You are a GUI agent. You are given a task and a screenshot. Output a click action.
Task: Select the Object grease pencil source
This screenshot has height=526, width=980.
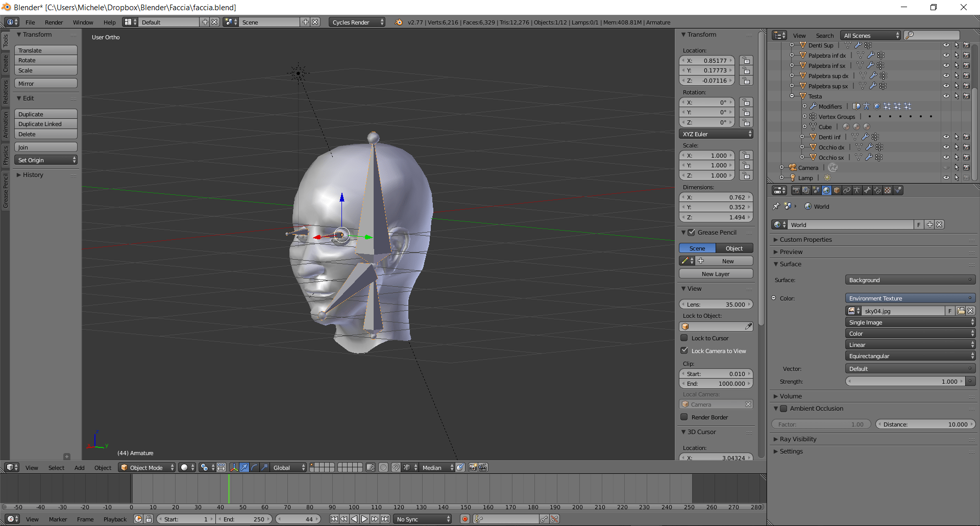734,248
